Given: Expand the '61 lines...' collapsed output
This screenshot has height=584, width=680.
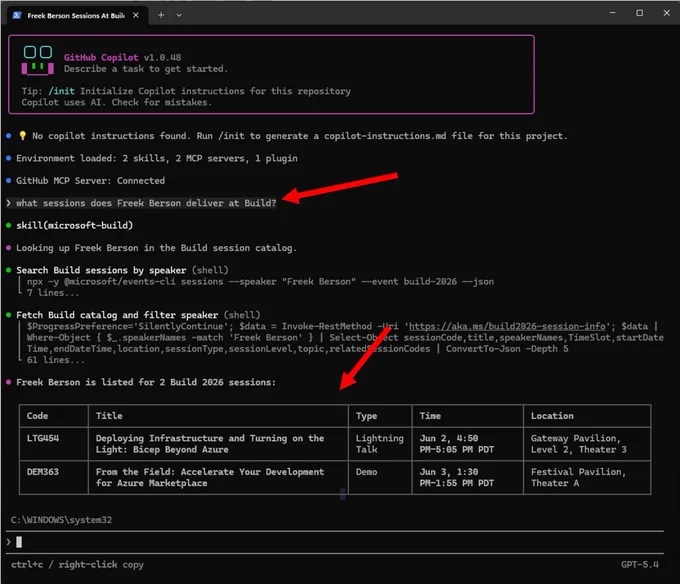Looking at the screenshot, I should [56, 360].
